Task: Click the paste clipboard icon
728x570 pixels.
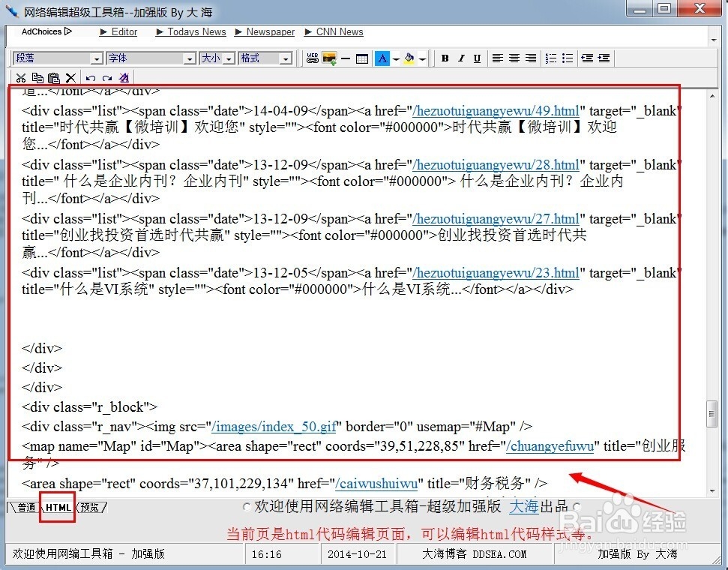Action: [x=54, y=78]
